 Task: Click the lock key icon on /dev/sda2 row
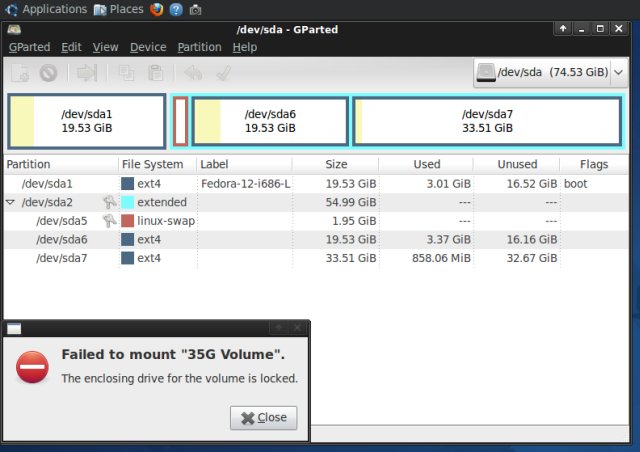coord(109,202)
